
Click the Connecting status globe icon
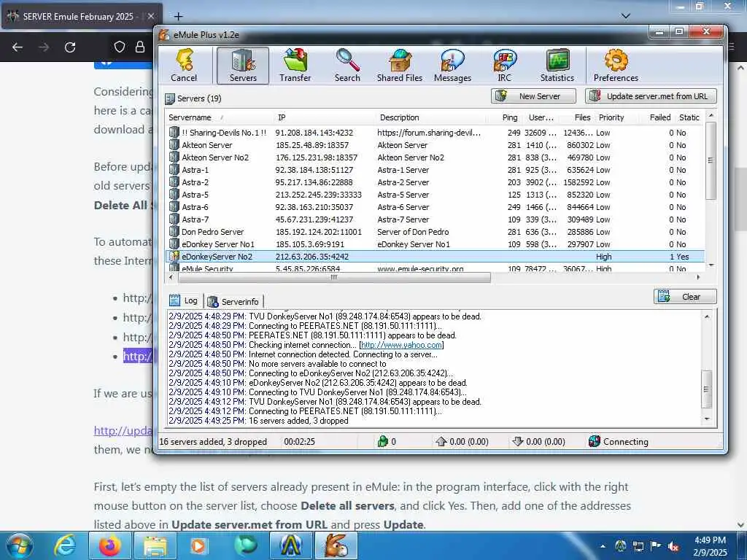[x=594, y=441]
